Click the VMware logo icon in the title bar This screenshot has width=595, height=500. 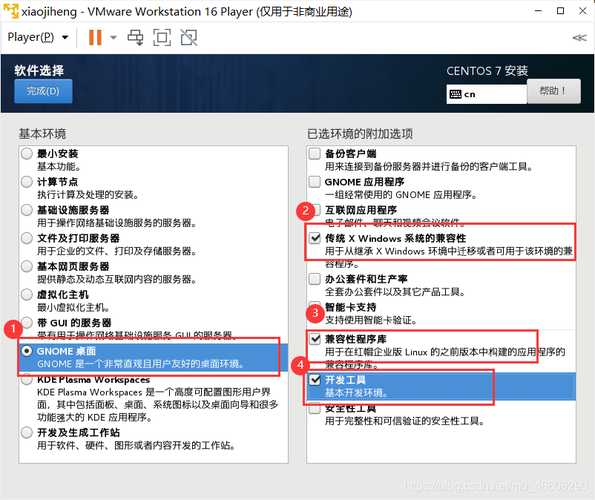[x=10, y=11]
